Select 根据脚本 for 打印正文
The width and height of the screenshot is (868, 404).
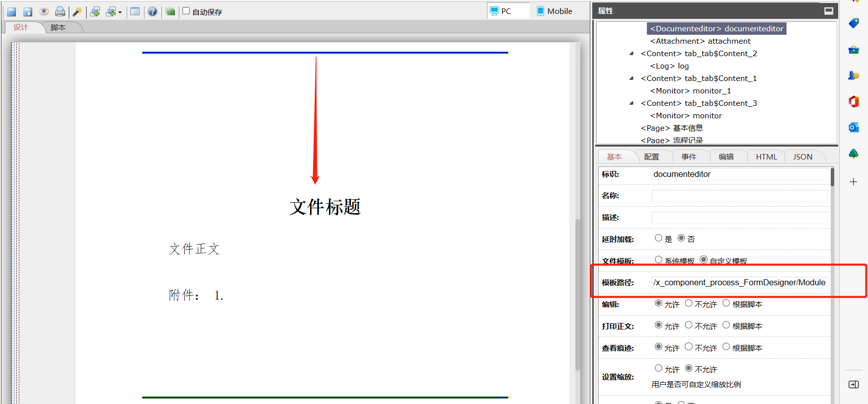[x=726, y=325]
